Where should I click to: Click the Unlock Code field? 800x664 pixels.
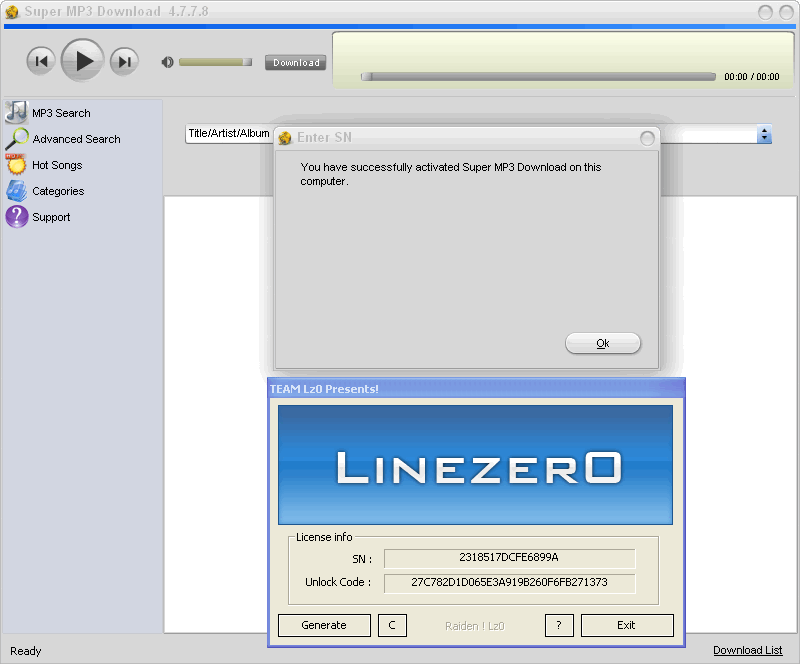point(509,583)
